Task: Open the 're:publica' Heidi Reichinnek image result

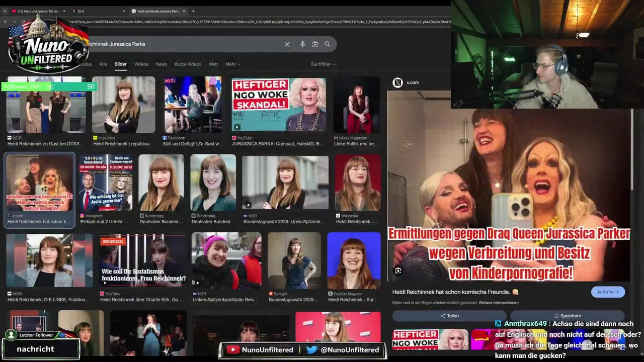Action: (124, 111)
